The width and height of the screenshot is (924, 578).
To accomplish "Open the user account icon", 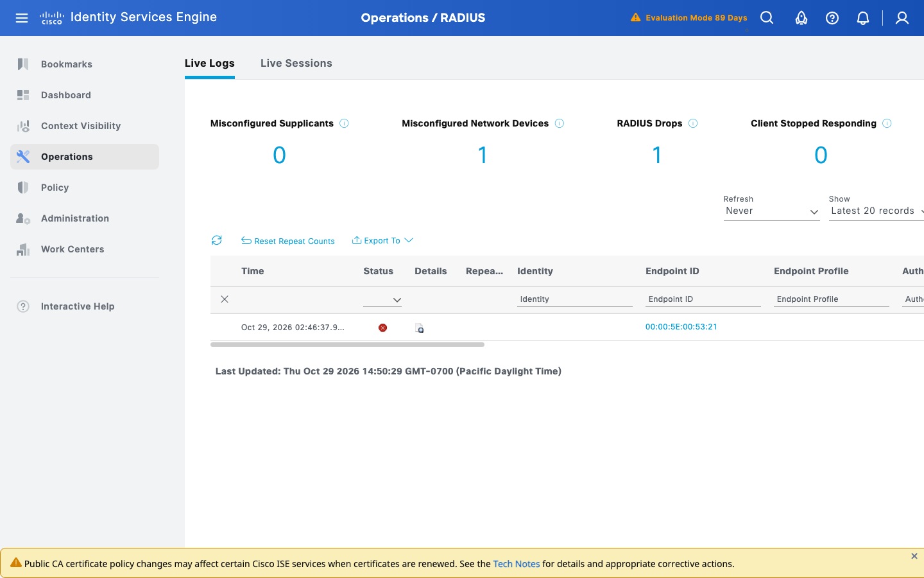I will (902, 18).
